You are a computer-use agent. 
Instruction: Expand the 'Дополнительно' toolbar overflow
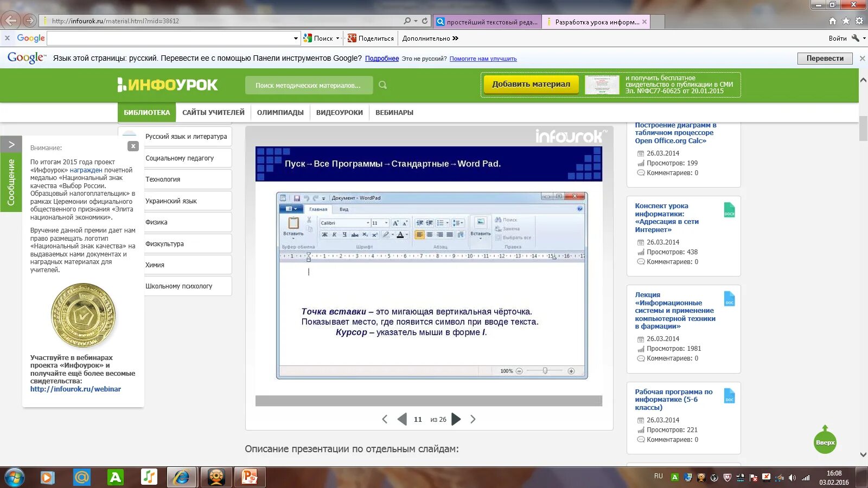[x=455, y=38]
